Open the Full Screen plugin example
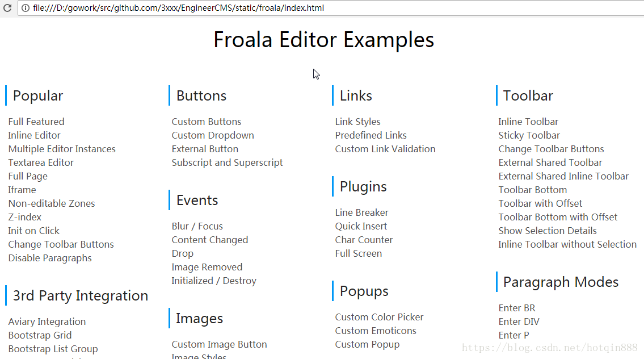644x359 pixels. click(x=358, y=253)
